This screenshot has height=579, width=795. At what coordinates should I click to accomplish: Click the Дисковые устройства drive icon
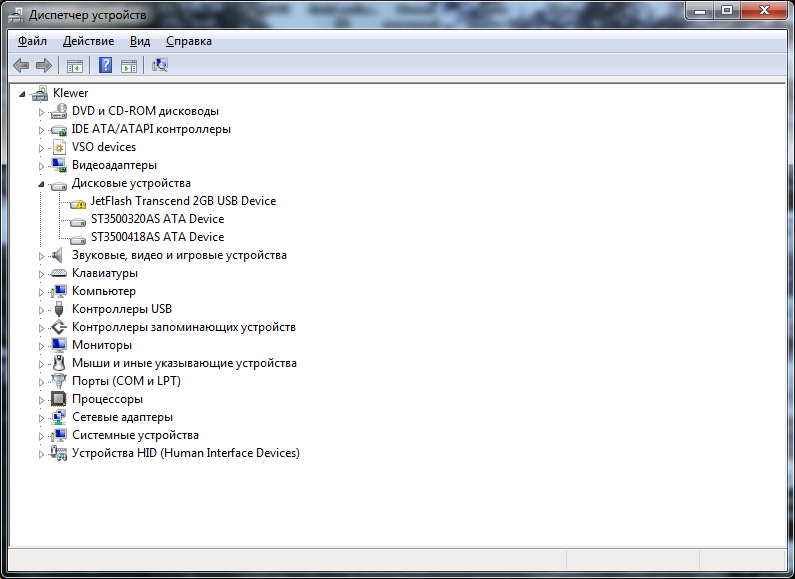59,185
